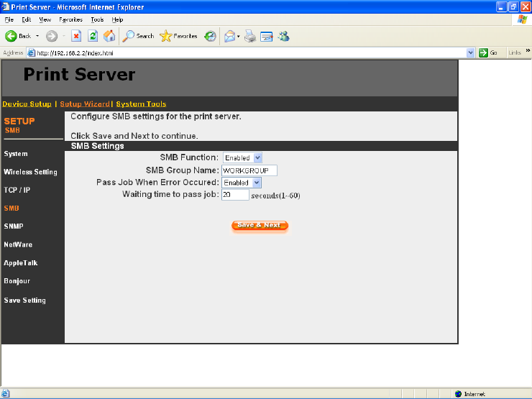The height and width of the screenshot is (399, 532).
Task: Open Search pane with magnifier icon
Action: point(138,36)
